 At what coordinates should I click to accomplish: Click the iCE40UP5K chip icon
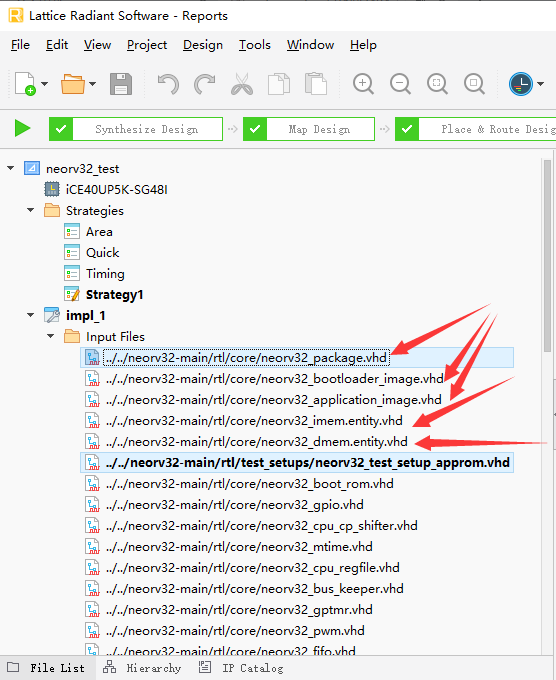coord(52,190)
